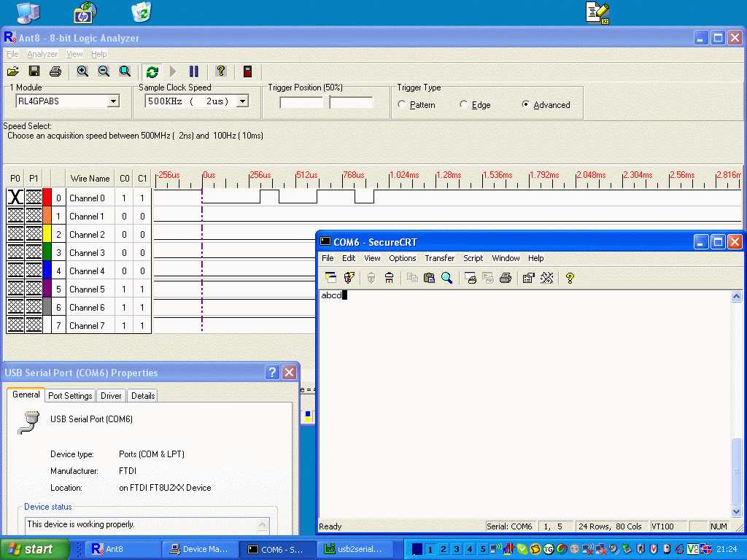The width and height of the screenshot is (747, 560).
Task: Click virtual desktop 3 in taskbar pager
Action: (x=457, y=549)
